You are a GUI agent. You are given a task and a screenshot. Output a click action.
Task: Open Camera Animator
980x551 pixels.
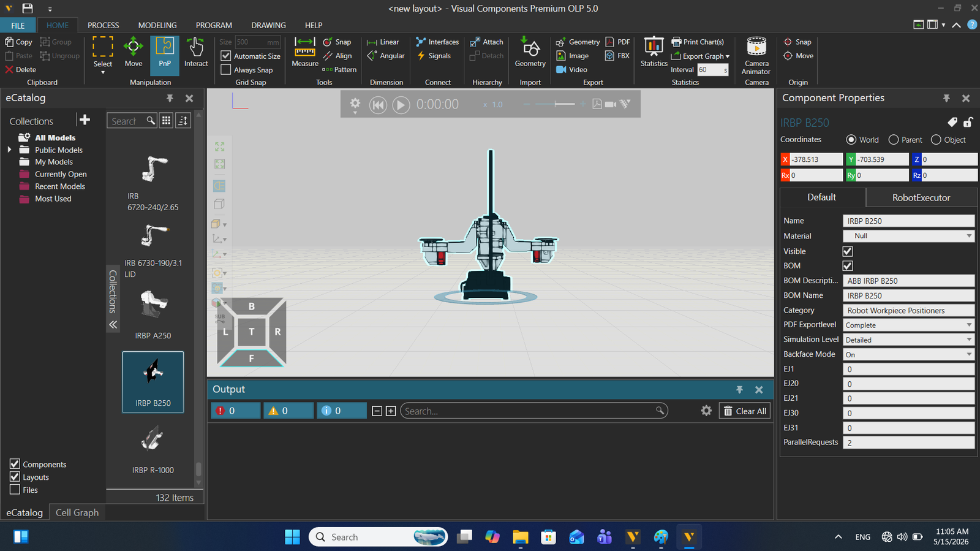coord(756,56)
